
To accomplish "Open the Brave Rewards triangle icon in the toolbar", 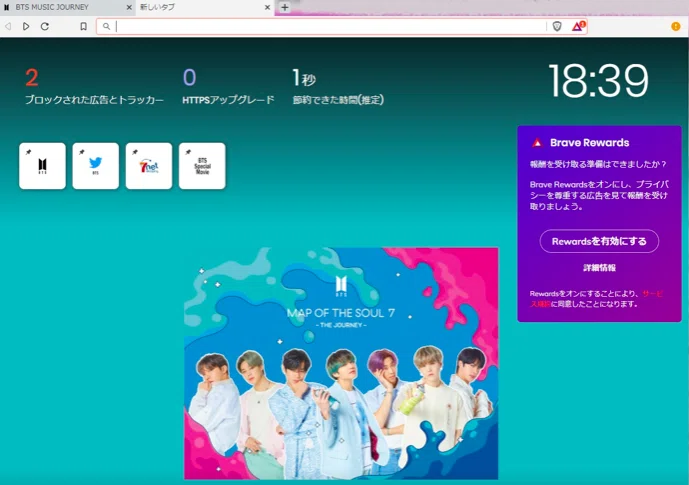I will point(578,26).
